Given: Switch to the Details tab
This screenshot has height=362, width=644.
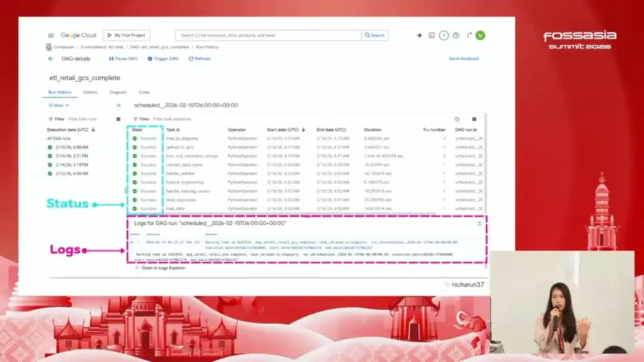Looking at the screenshot, I should pyautogui.click(x=90, y=92).
